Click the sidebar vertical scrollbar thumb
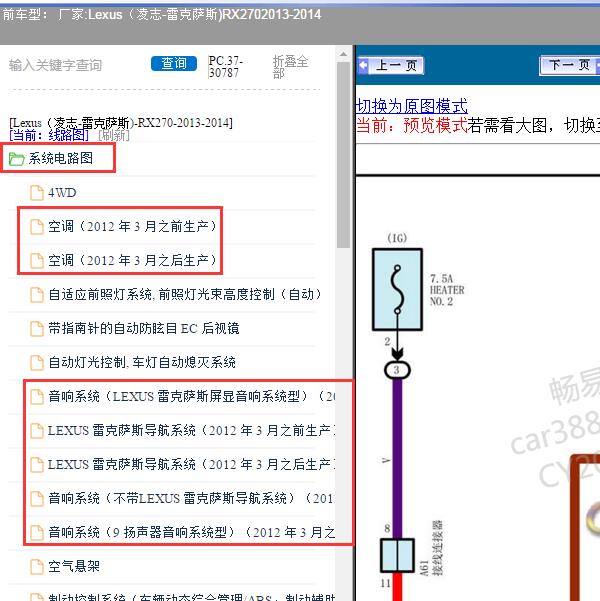 (x=344, y=155)
